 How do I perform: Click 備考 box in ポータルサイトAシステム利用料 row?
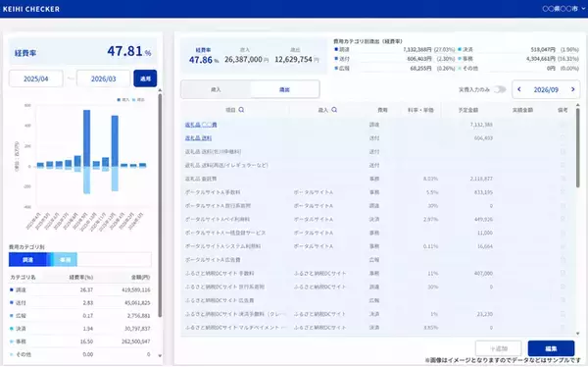tap(563, 246)
